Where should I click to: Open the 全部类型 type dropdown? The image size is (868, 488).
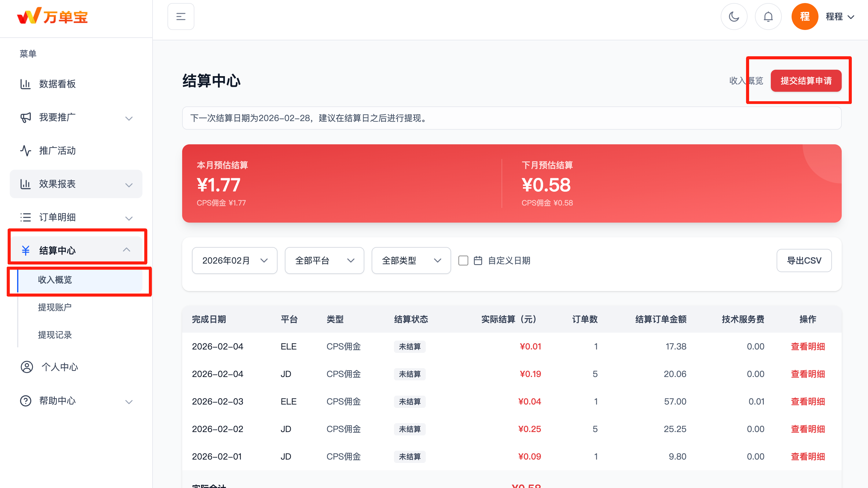(411, 261)
